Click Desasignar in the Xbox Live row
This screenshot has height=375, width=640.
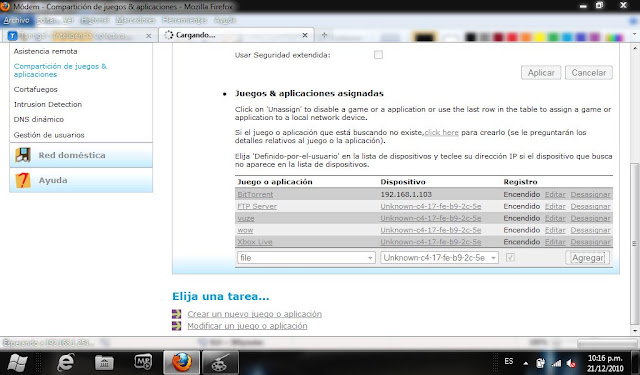[590, 242]
